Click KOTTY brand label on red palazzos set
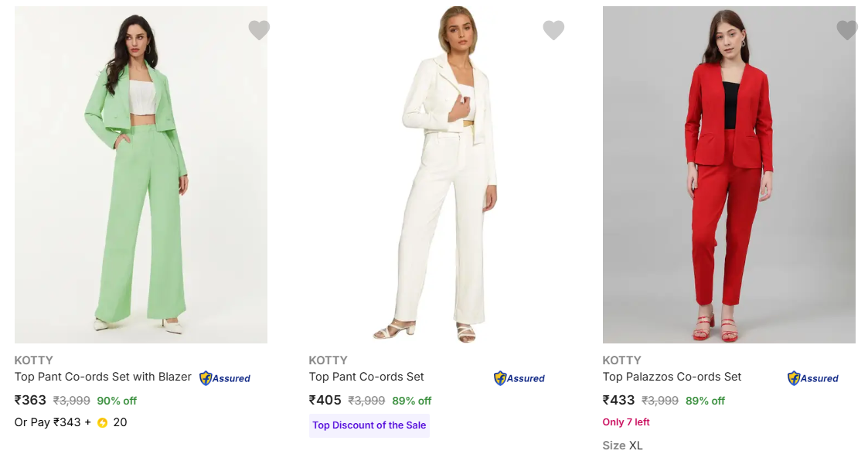 pyautogui.click(x=622, y=360)
